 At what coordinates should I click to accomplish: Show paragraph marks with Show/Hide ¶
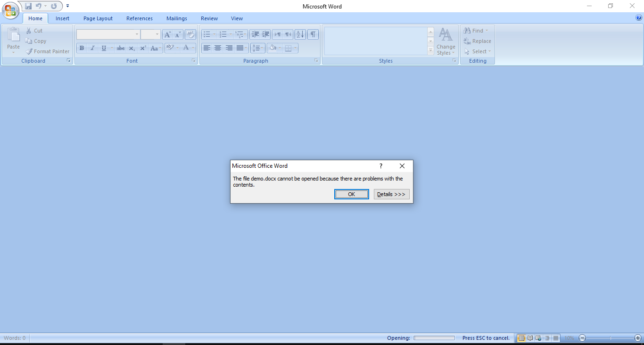[313, 34]
